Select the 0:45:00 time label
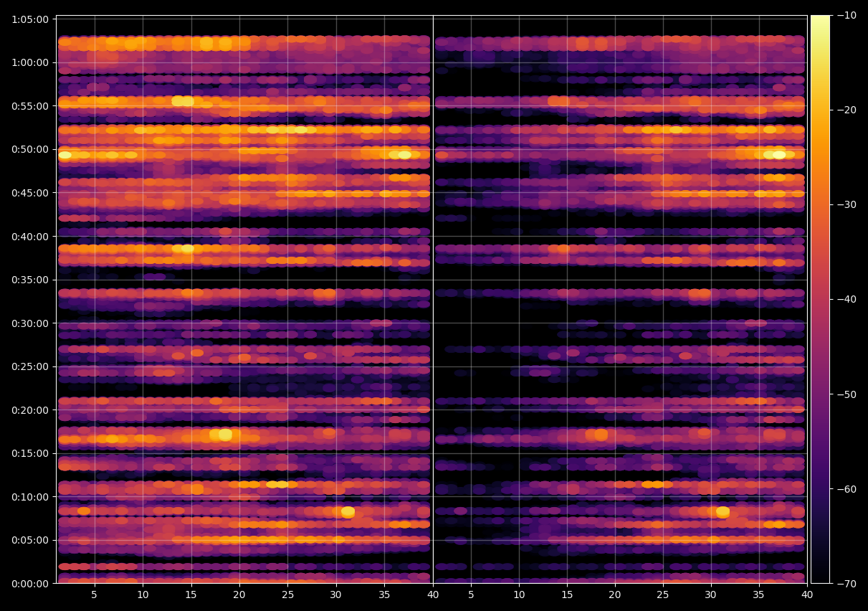Screen dimensions: 868x611 (x=30, y=193)
